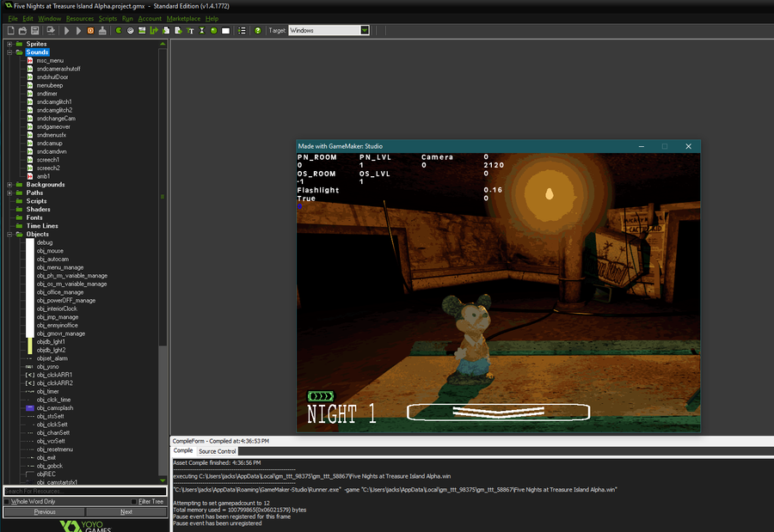Close the Made with GameMaker game window
This screenshot has height=532, width=774.
(x=688, y=146)
